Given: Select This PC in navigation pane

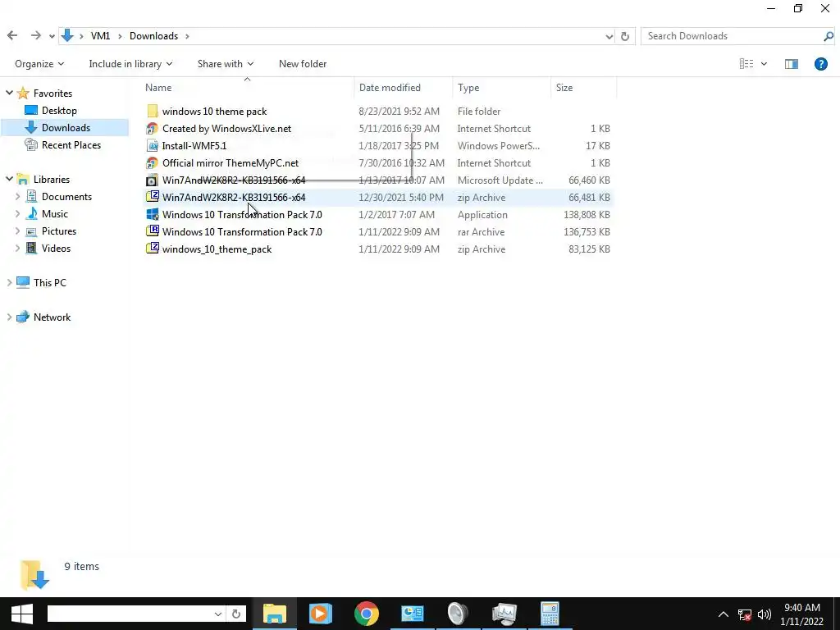Looking at the screenshot, I should click(x=50, y=282).
